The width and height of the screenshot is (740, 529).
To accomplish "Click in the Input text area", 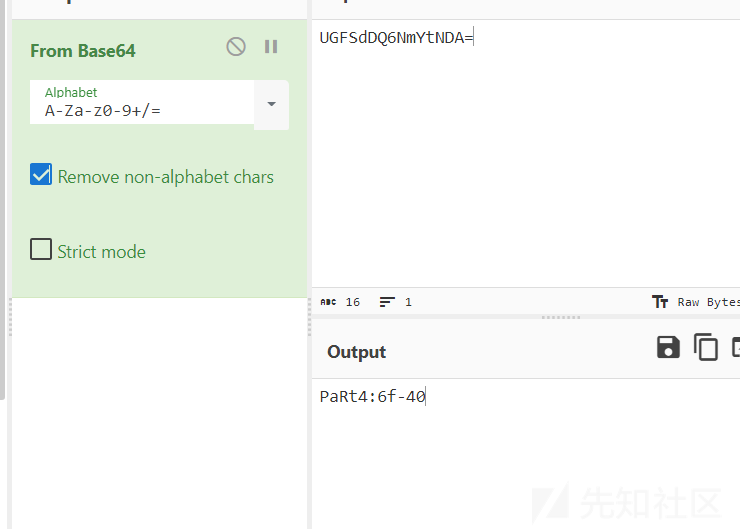I will [x=526, y=153].
